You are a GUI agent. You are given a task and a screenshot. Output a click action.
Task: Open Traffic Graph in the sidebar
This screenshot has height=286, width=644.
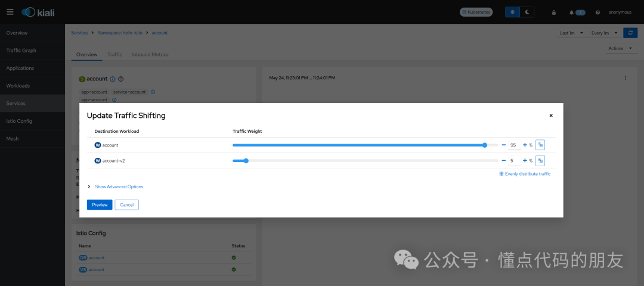pyautogui.click(x=32, y=51)
